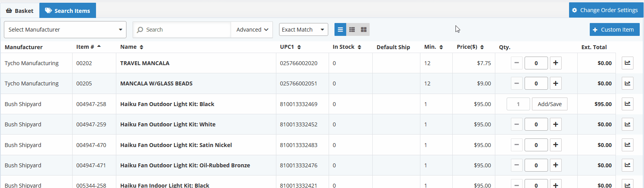Click the Add/Save button

pyautogui.click(x=550, y=104)
